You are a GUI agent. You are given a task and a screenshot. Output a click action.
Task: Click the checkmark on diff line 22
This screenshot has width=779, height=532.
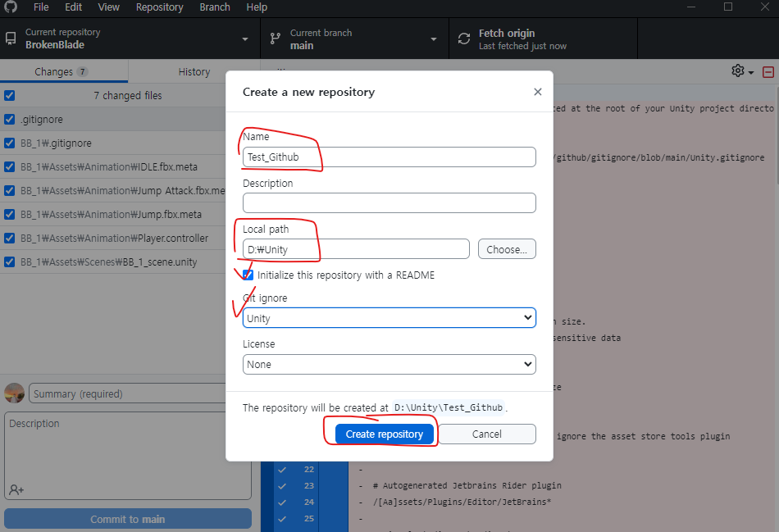pos(281,469)
